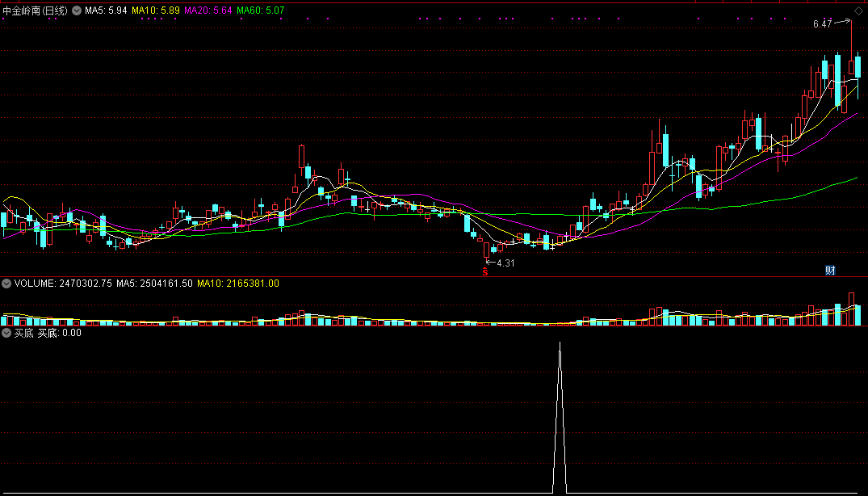Expand the VOLUME indicator menu chevron
This screenshot has height=496, width=868.
pyautogui.click(x=6, y=284)
